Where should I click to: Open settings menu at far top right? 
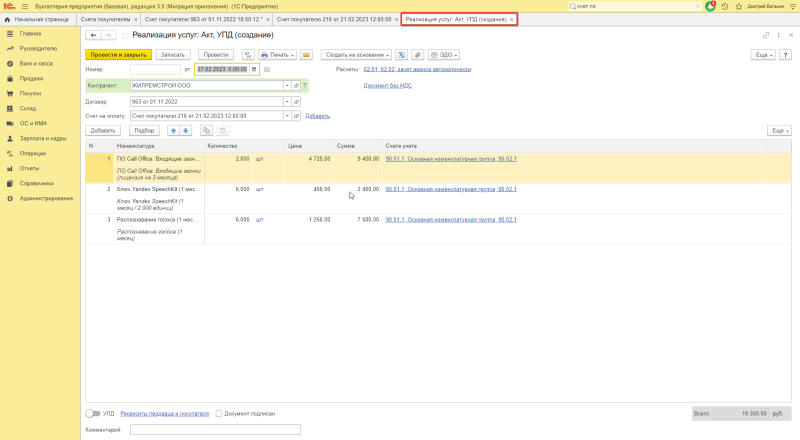pyautogui.click(x=792, y=6)
